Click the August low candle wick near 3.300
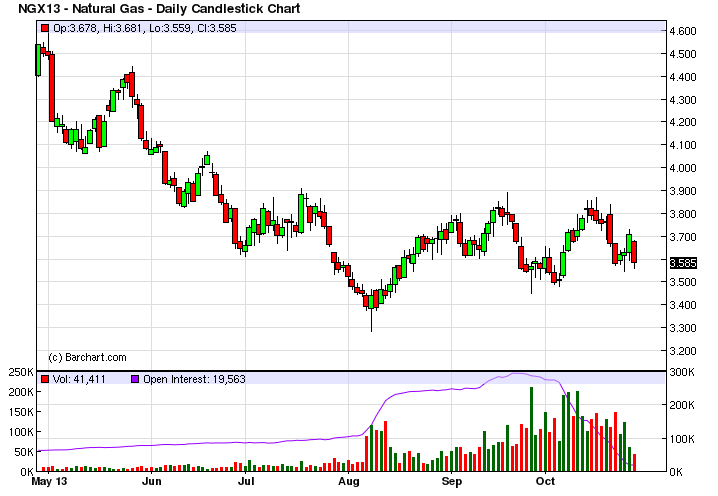 [371, 320]
